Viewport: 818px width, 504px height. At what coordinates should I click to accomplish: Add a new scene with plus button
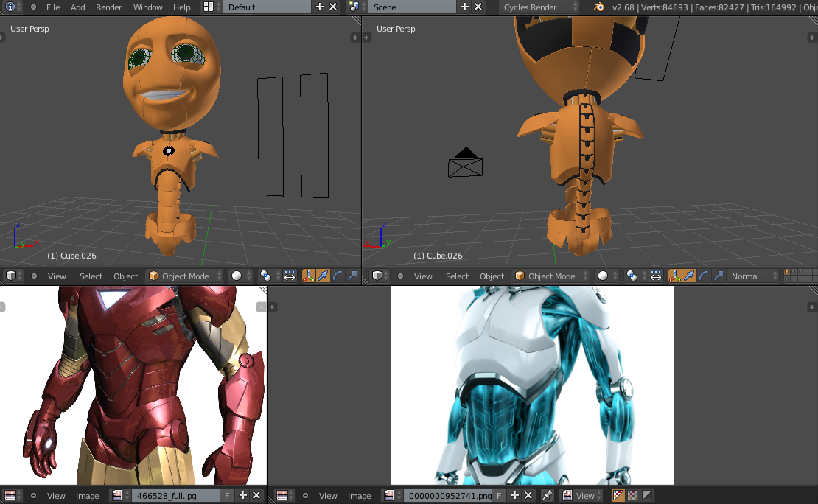(465, 7)
